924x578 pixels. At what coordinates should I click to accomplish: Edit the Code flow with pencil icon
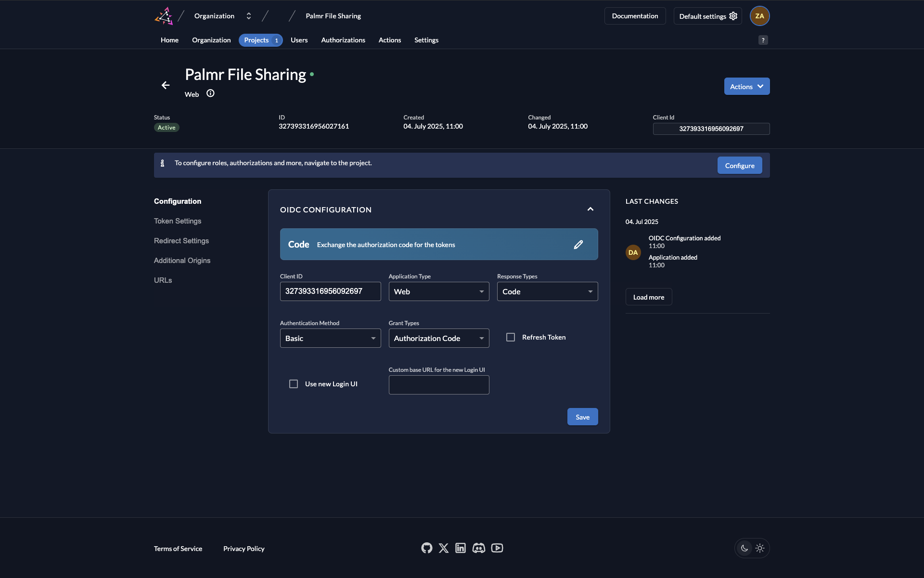[578, 245]
